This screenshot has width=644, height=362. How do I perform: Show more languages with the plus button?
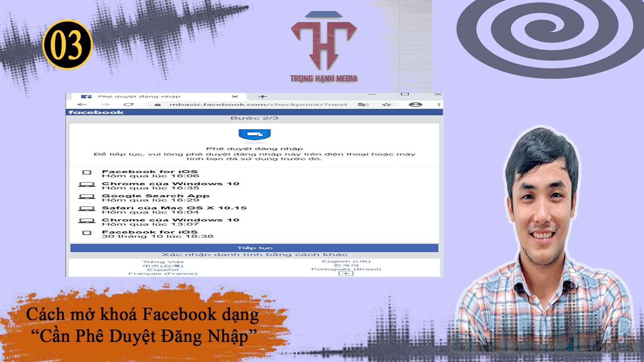[x=346, y=274]
